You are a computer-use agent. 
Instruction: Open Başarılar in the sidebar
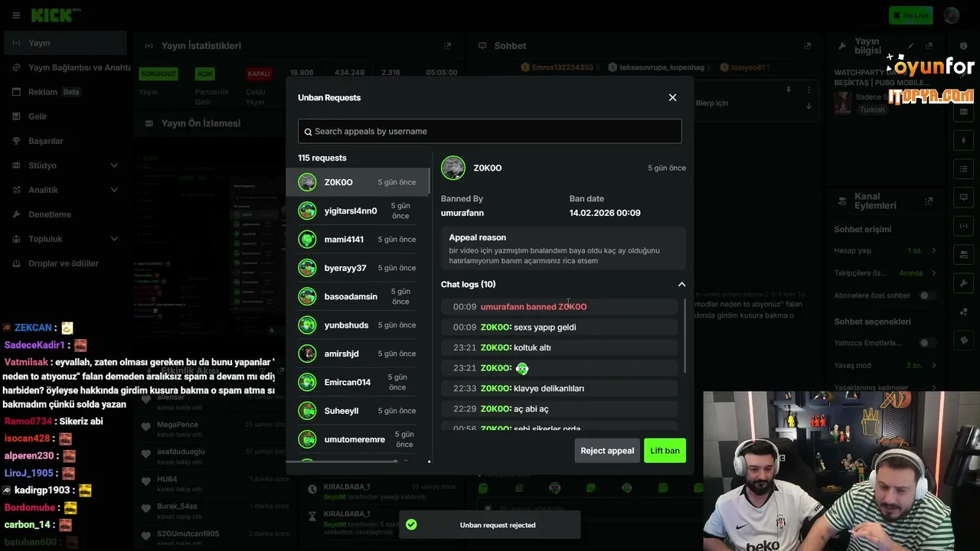pyautogui.click(x=65, y=141)
